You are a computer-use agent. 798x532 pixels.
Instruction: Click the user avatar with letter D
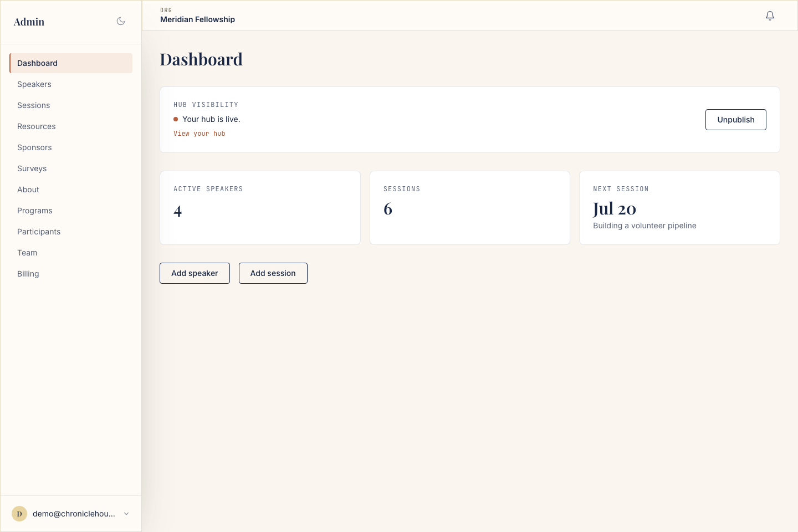(x=19, y=514)
